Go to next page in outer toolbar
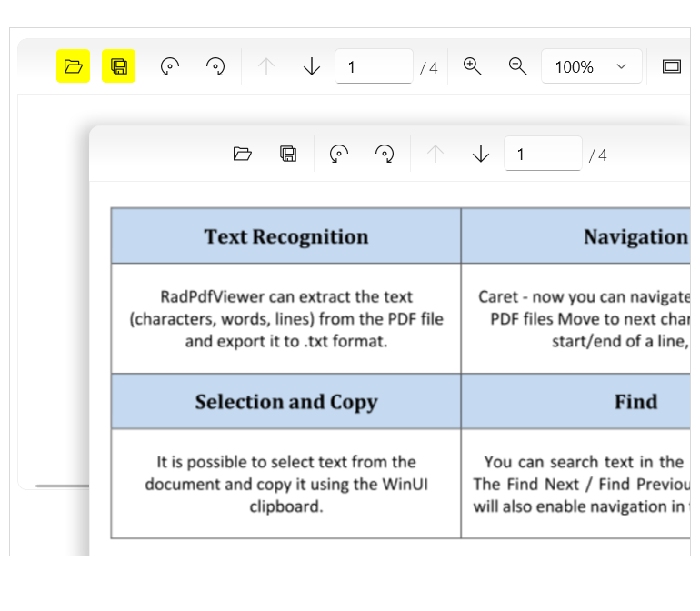Viewport: 700px width, 611px height. pyautogui.click(x=312, y=66)
